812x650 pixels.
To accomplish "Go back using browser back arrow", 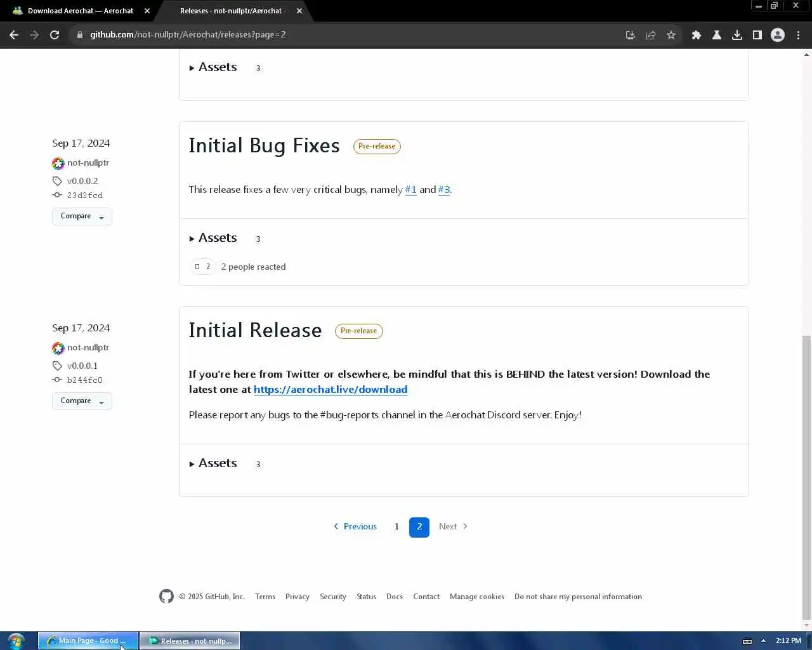I will click(x=14, y=35).
